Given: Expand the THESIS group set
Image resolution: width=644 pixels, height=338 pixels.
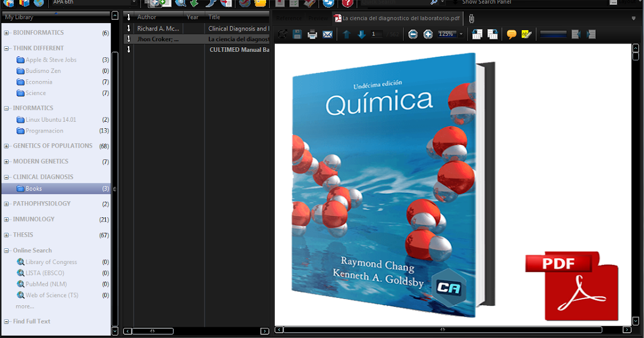Looking at the screenshot, I should tap(6, 235).
